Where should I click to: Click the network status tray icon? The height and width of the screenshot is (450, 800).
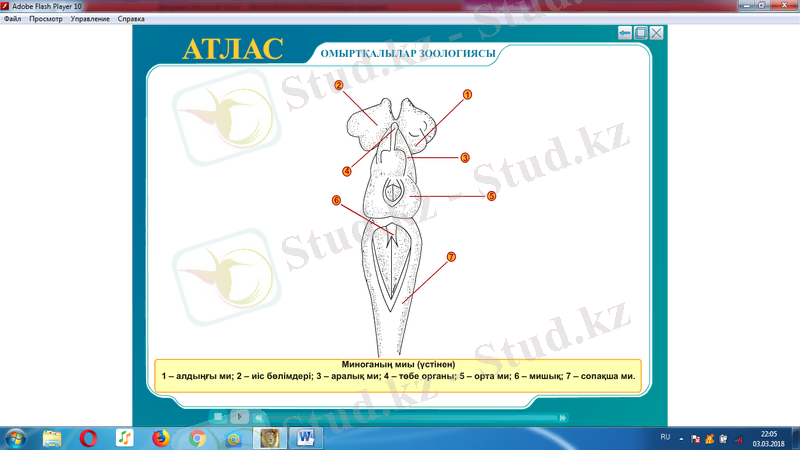click(738, 439)
